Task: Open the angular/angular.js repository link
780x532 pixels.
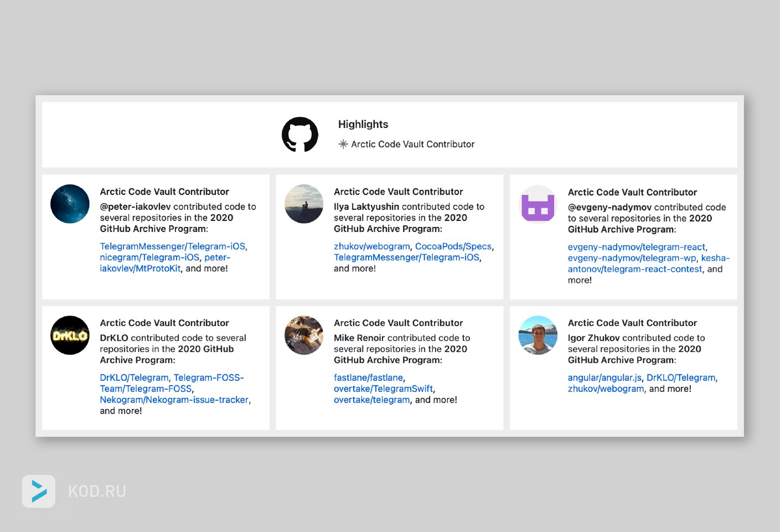Action: click(x=604, y=377)
